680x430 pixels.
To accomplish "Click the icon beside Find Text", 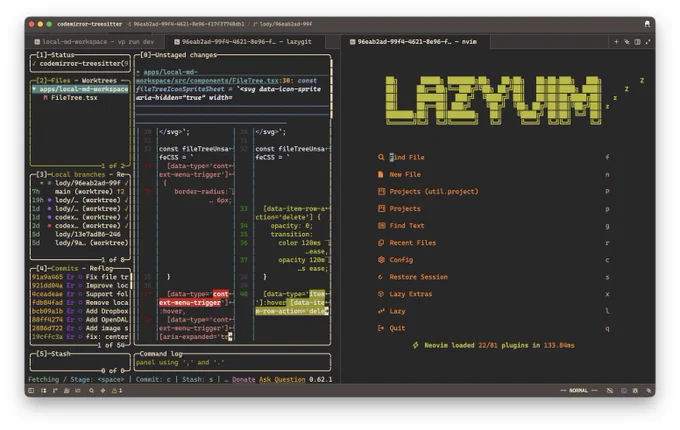I will tap(382, 225).
